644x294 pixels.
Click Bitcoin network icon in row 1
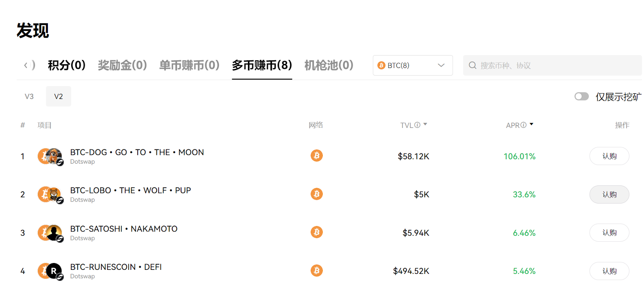tap(317, 156)
